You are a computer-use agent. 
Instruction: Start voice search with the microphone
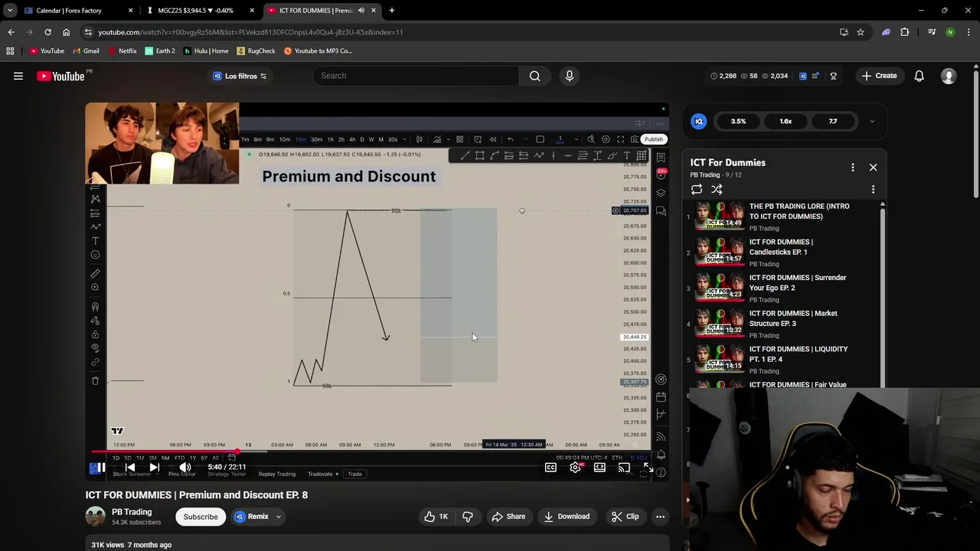click(569, 76)
